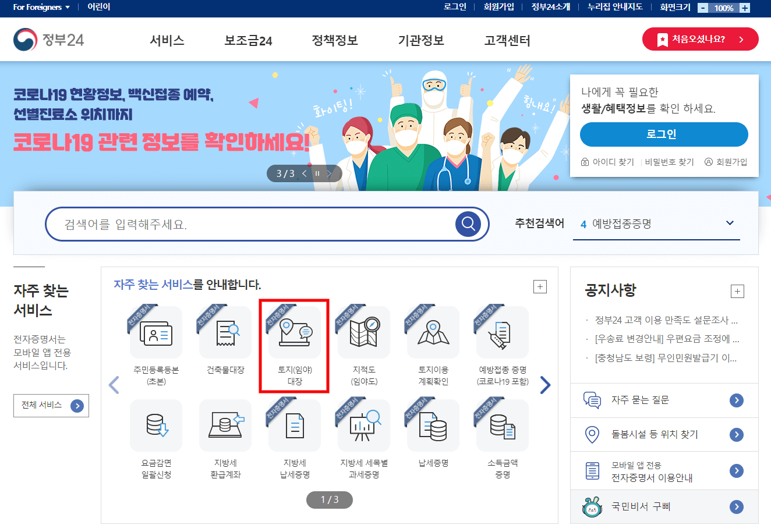Image resolution: width=771 pixels, height=532 pixels.
Task: Click 아이디 찾기 link
Action: (x=607, y=162)
